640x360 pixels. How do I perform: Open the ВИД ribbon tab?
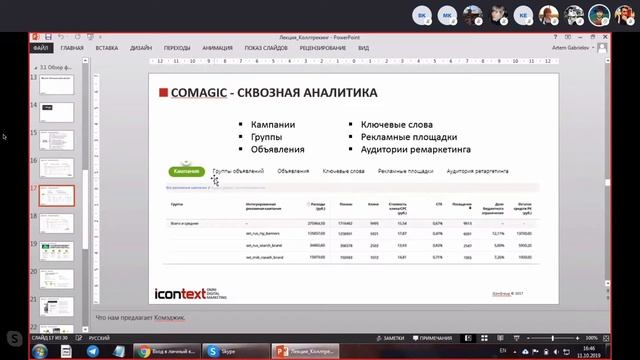(363, 48)
